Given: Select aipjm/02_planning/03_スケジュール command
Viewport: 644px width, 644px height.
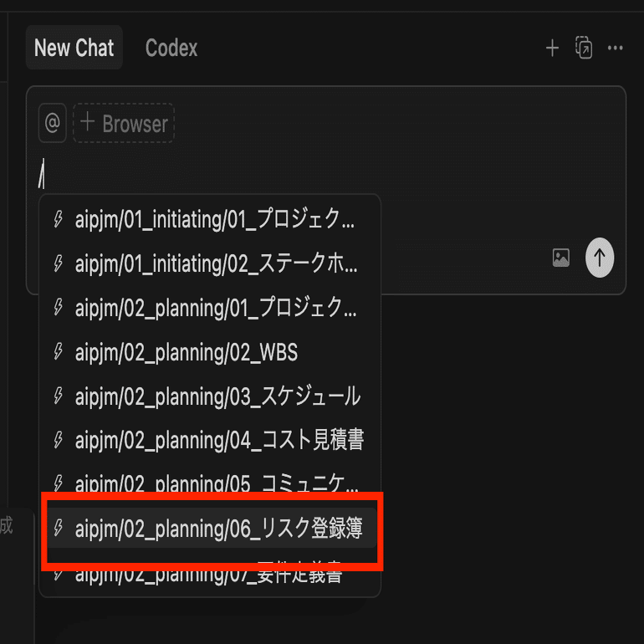Looking at the screenshot, I should point(209,396).
